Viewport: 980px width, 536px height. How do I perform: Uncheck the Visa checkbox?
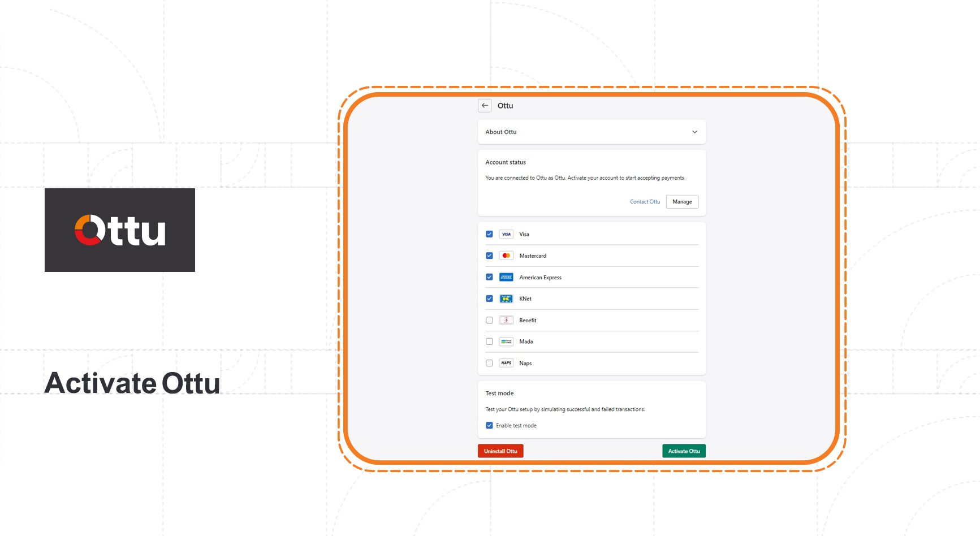pyautogui.click(x=489, y=234)
